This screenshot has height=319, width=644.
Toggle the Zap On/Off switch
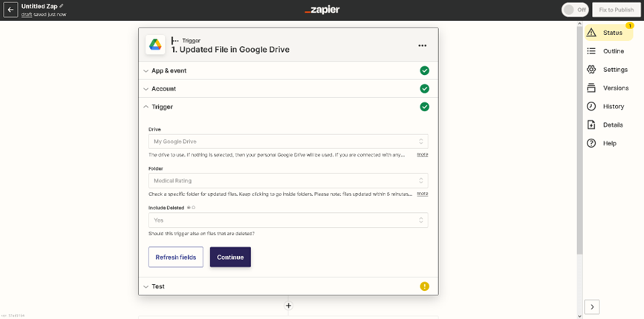coord(575,10)
